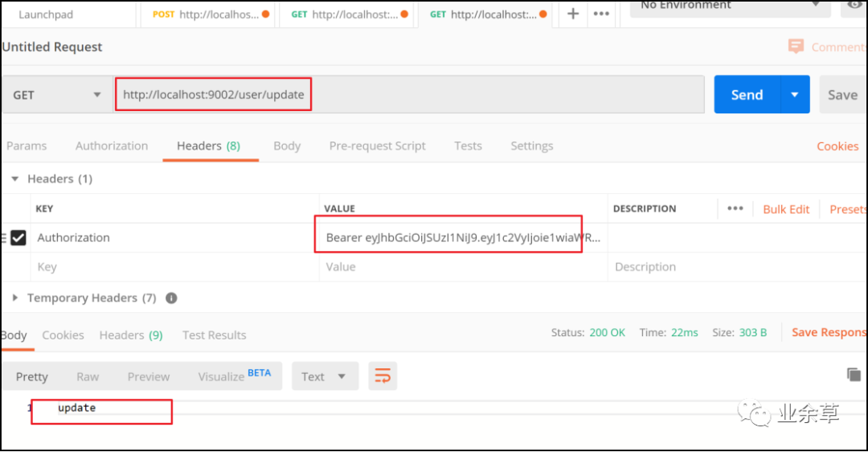Screen dimensions: 868x452
Task: Open the Send button dropdown arrow
Action: coord(795,95)
